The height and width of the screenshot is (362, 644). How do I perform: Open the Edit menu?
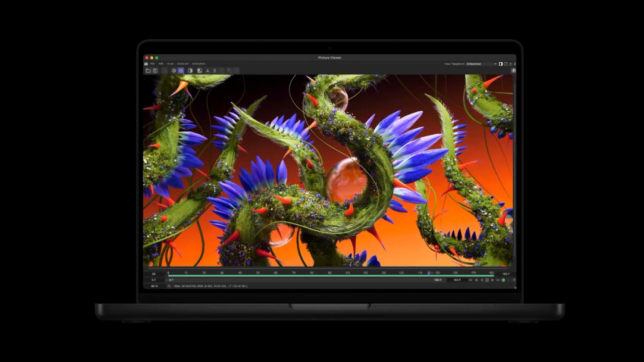161,64
